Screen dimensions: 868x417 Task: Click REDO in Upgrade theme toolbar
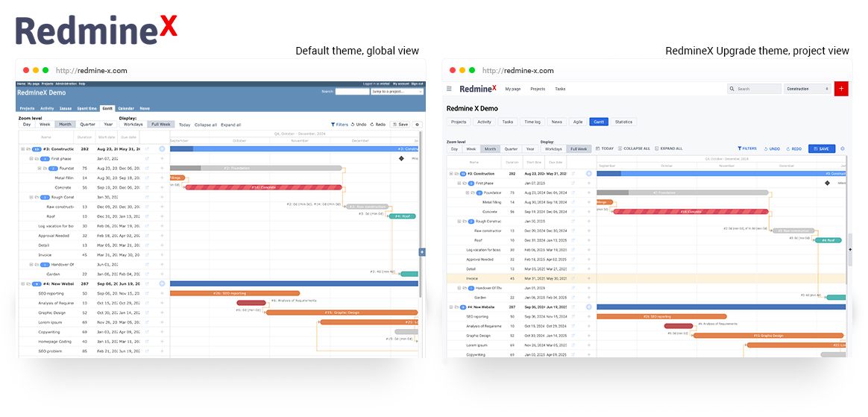click(794, 149)
